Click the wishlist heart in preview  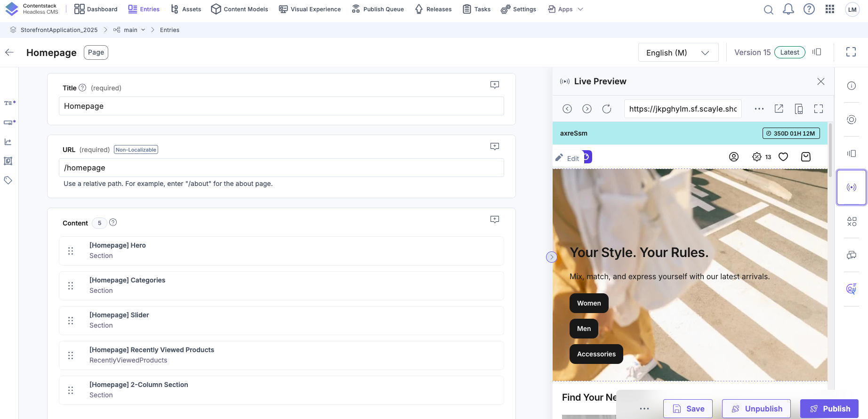click(x=783, y=157)
